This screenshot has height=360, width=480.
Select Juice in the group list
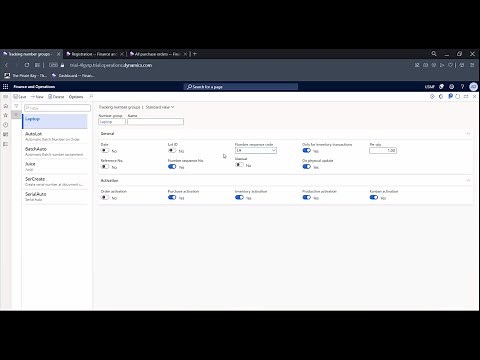[55, 166]
